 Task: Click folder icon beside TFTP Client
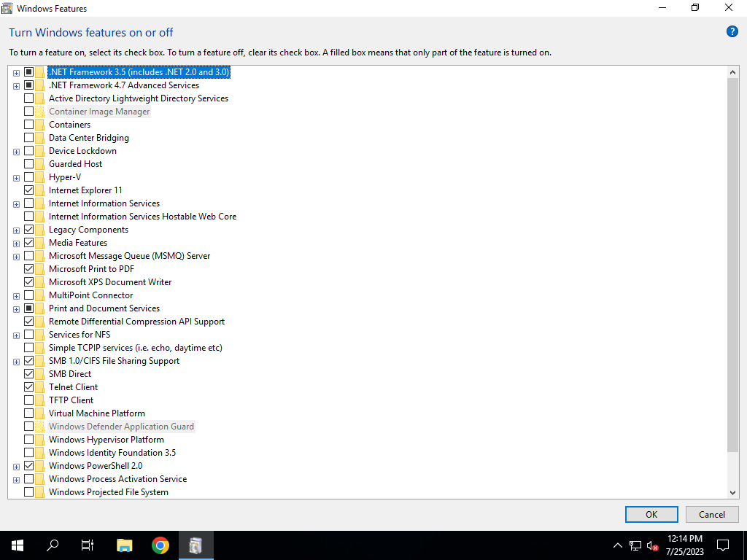[40, 400]
